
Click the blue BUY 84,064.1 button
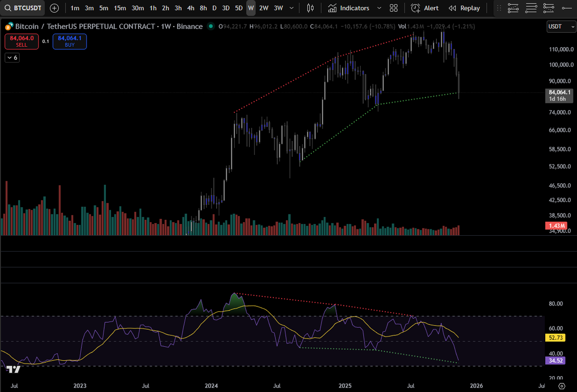70,41
